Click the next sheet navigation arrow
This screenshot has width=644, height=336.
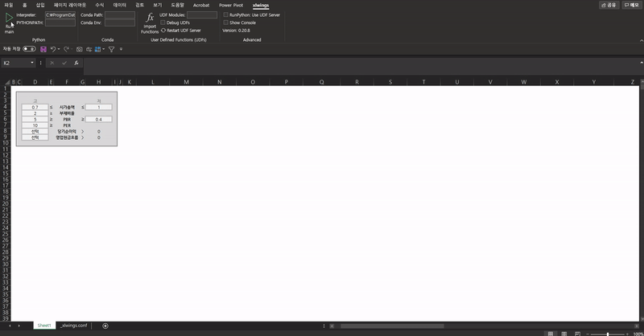[19, 326]
